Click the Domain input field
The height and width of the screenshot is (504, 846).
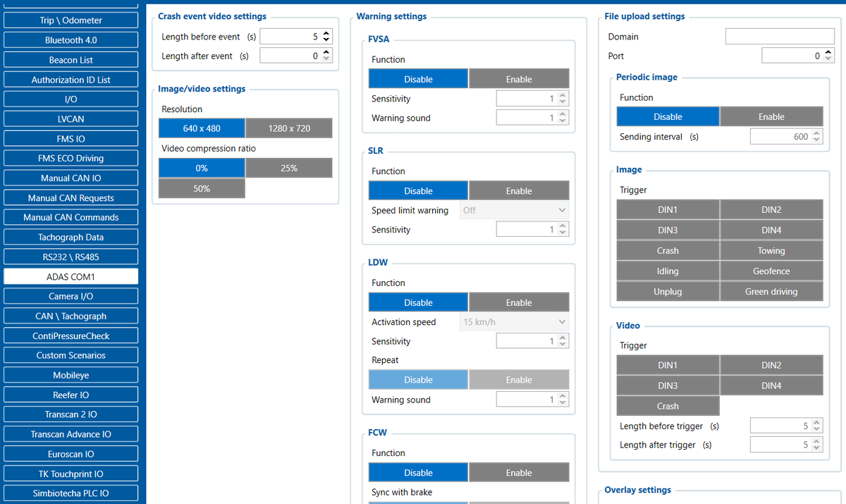pos(779,37)
